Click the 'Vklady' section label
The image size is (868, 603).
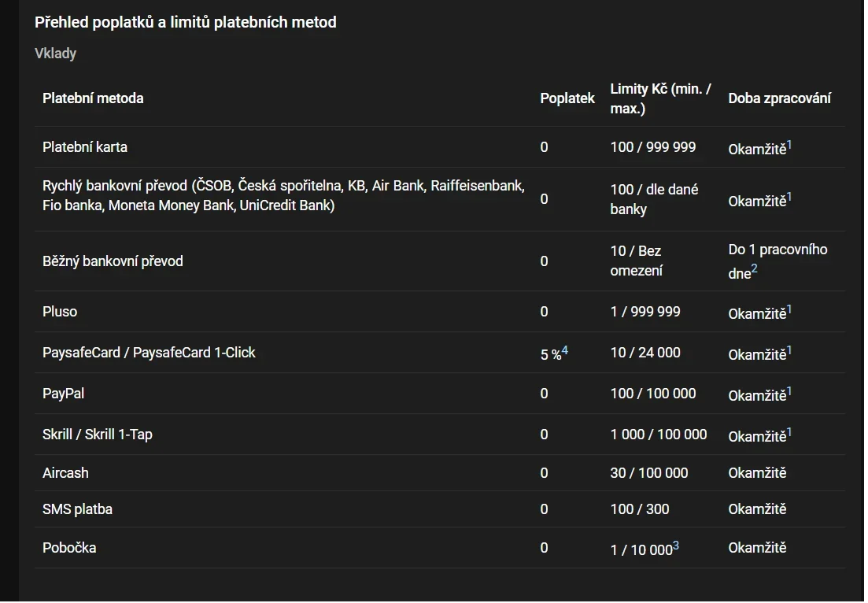(55, 54)
